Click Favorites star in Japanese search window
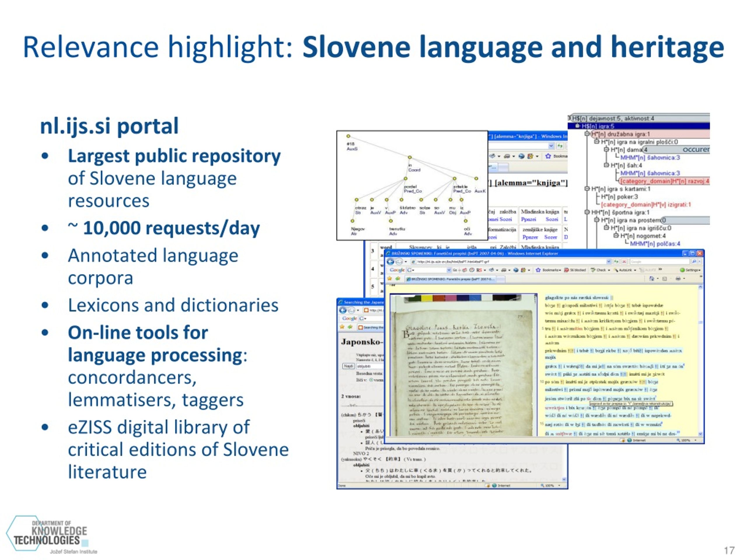 [342, 327]
